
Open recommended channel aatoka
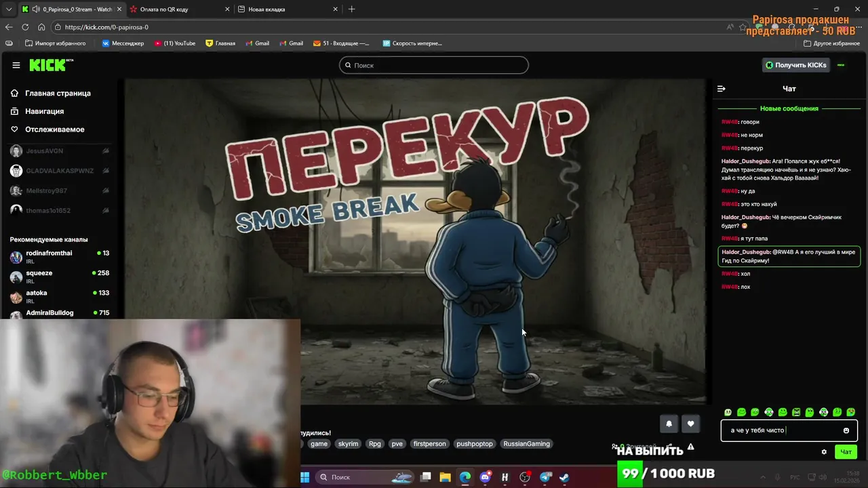click(60, 296)
